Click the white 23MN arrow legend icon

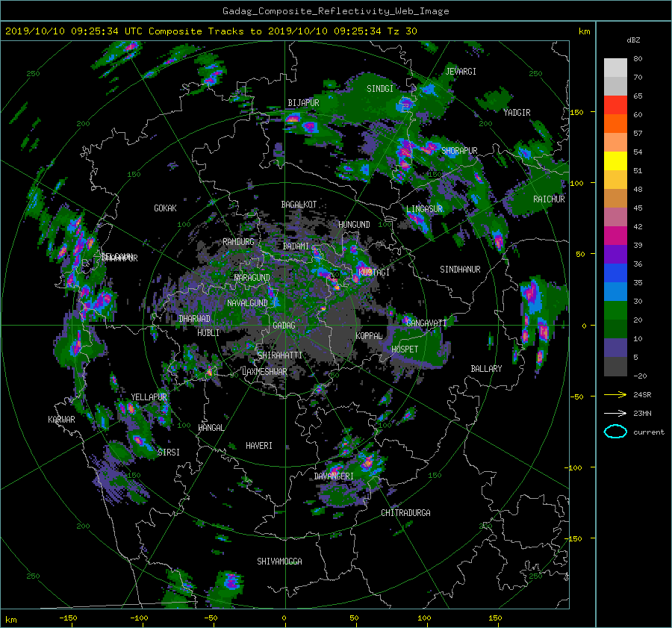pyautogui.click(x=615, y=413)
